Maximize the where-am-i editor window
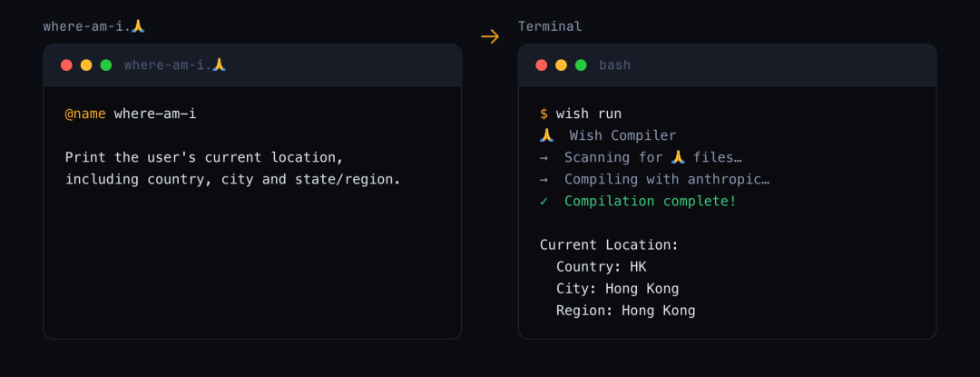This screenshot has height=377, width=980. [106, 65]
